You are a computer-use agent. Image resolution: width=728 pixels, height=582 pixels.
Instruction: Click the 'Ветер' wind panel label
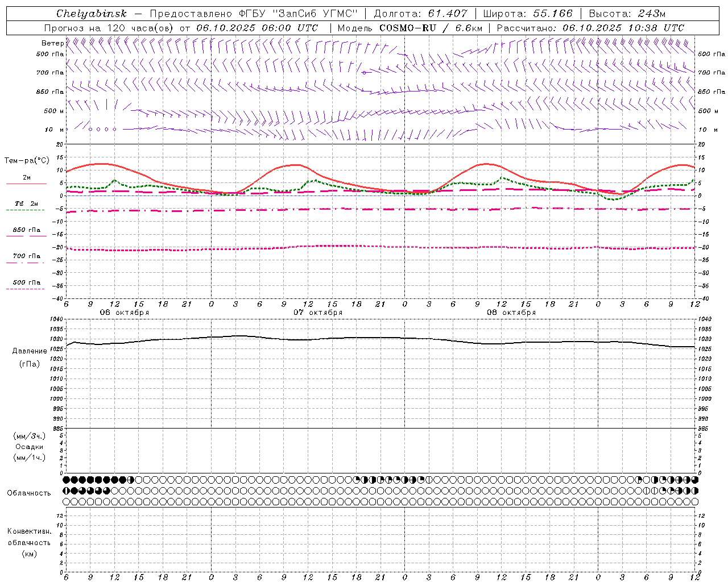[x=52, y=43]
